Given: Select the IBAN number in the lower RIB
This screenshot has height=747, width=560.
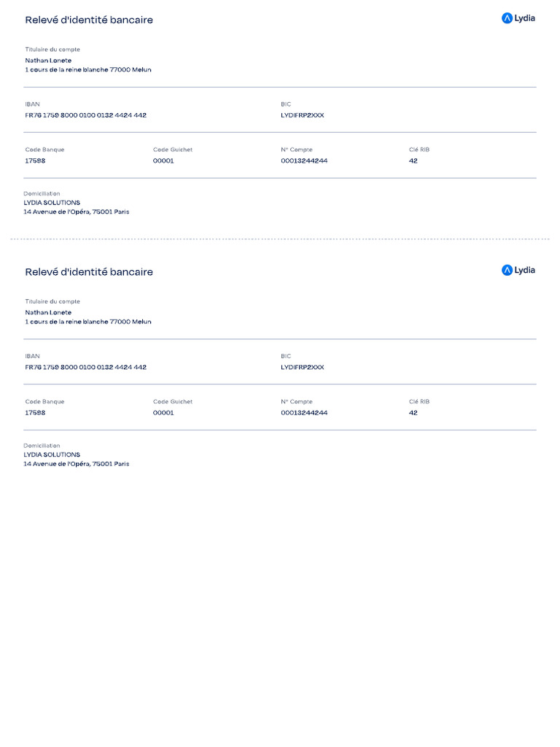Looking at the screenshot, I should tap(85, 367).
